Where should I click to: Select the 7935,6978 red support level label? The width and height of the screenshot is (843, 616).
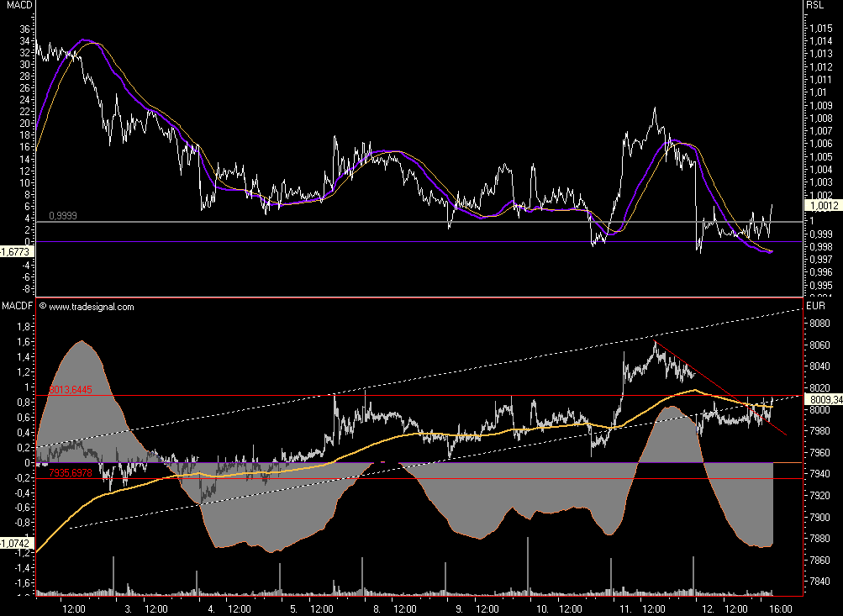(x=70, y=474)
